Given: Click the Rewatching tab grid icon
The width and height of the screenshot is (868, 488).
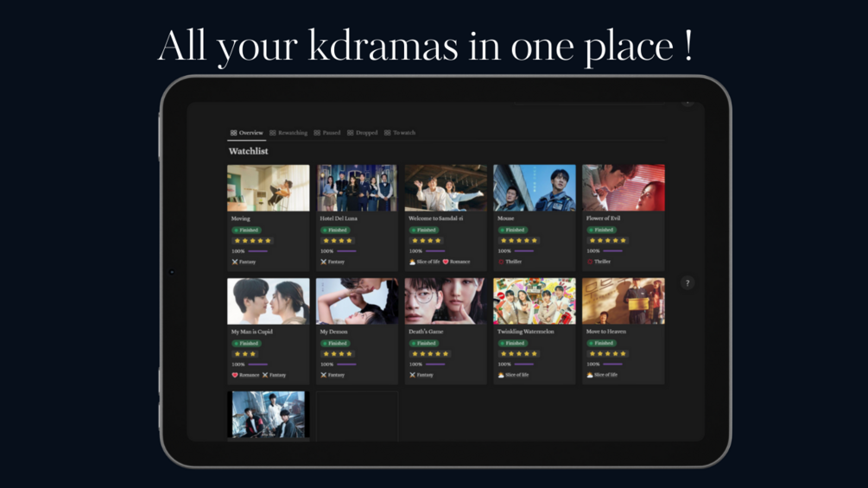Looking at the screenshot, I should 272,133.
